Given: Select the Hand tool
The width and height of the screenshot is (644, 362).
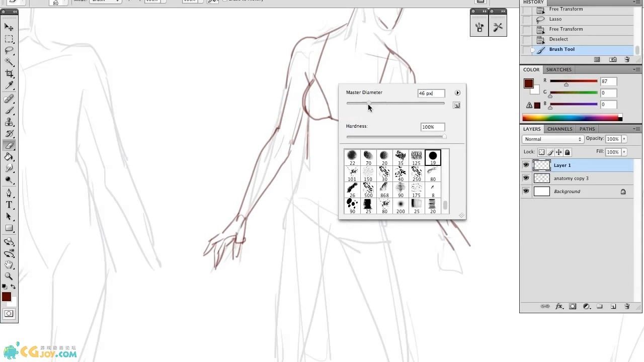Looking at the screenshot, I should coord(9,265).
